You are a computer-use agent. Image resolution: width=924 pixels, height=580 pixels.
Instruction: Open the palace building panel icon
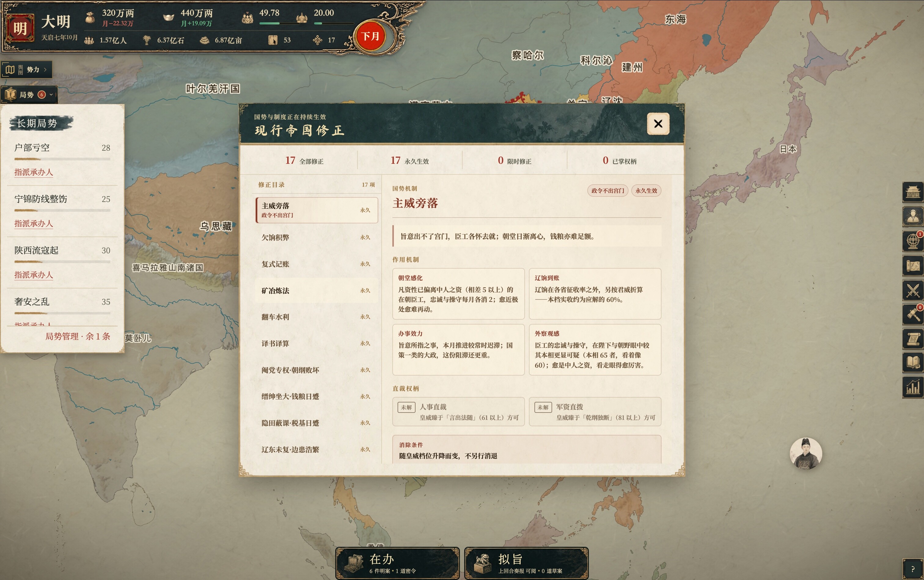point(912,192)
